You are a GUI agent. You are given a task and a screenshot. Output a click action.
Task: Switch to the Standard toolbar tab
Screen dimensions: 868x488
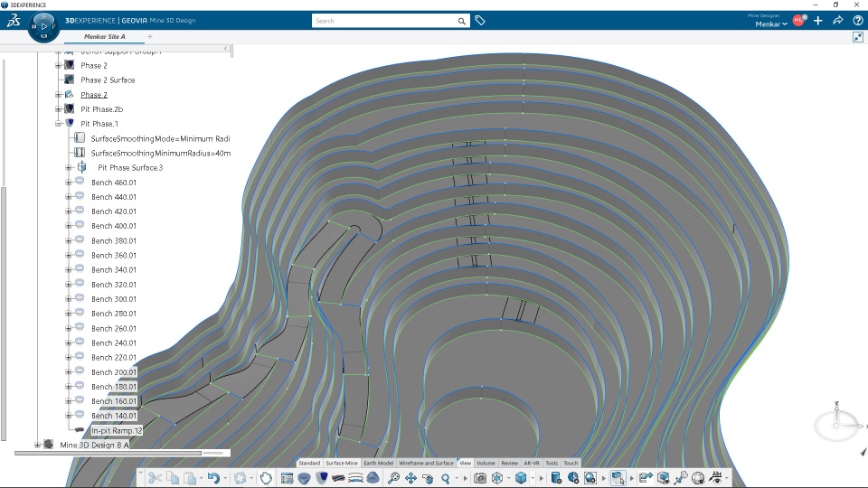pos(309,463)
